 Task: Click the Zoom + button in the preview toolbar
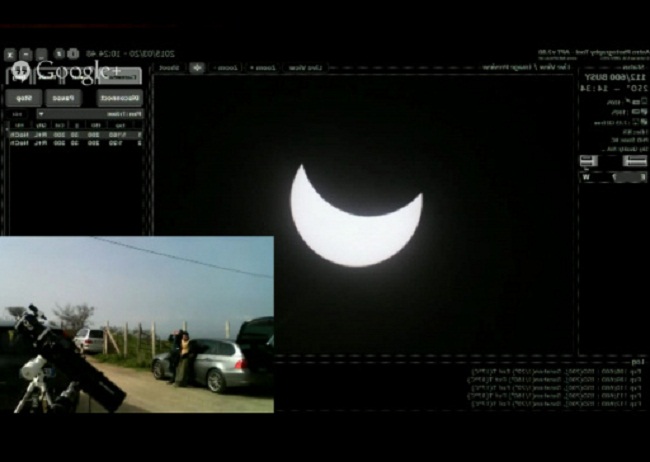[x=262, y=68]
